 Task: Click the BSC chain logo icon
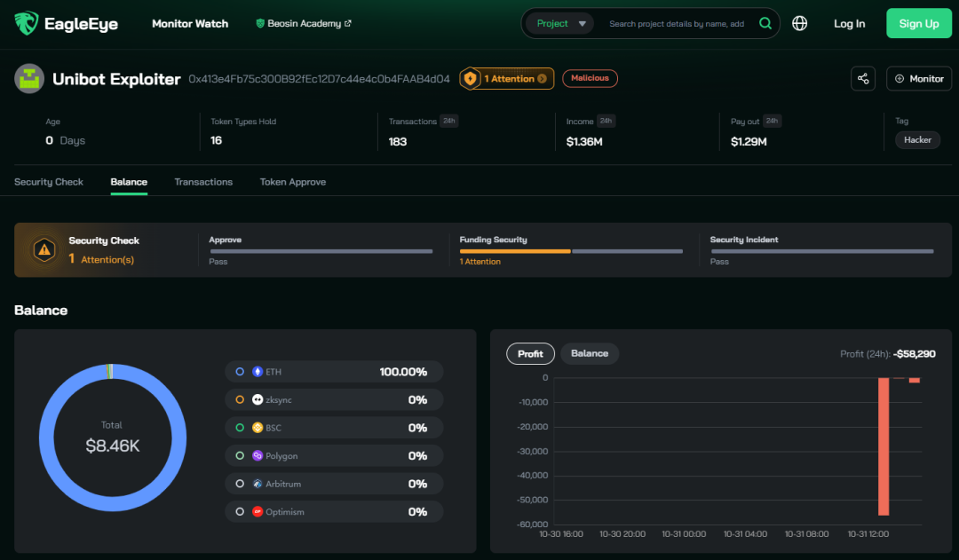pos(258,428)
